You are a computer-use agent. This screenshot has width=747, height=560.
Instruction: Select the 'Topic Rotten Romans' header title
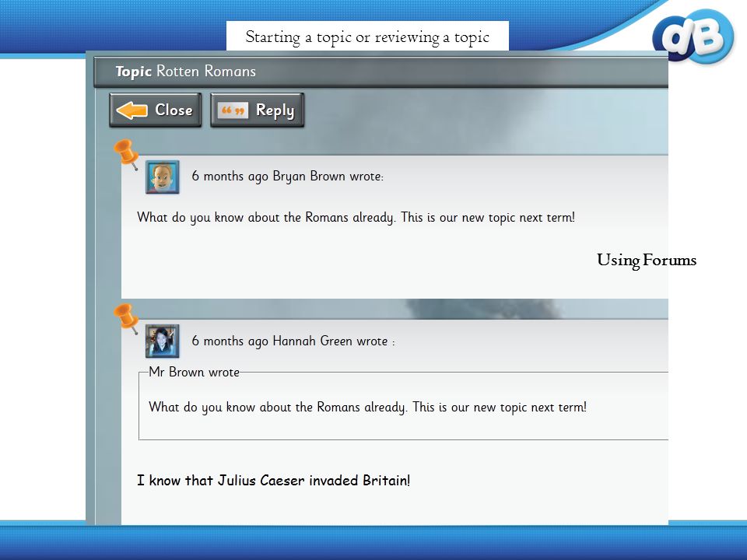[186, 72]
